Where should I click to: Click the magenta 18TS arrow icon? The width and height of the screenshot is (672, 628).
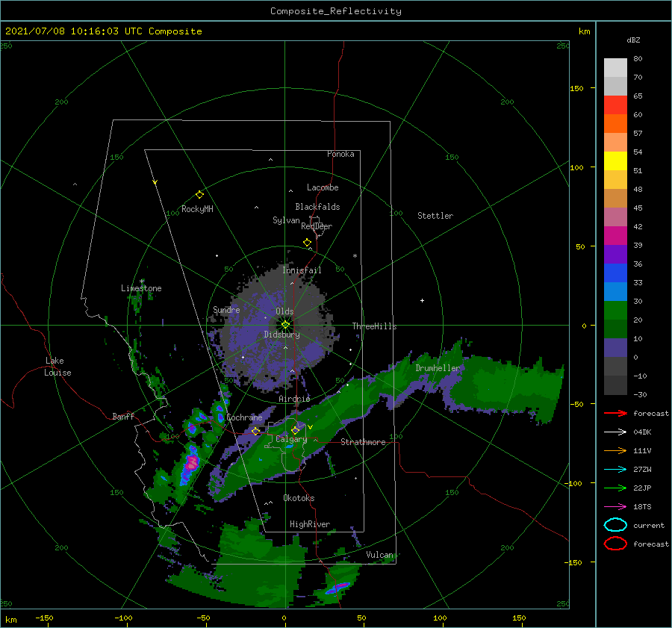pos(615,507)
